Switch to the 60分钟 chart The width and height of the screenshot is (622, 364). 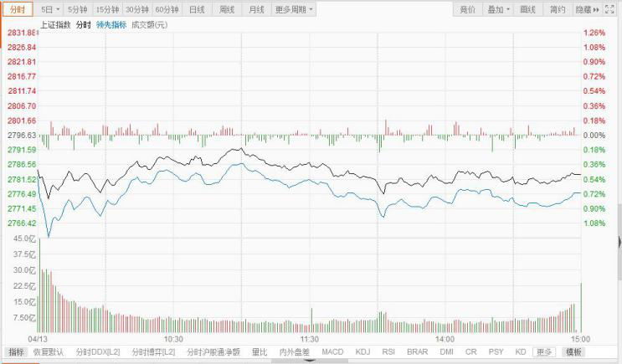(167, 9)
